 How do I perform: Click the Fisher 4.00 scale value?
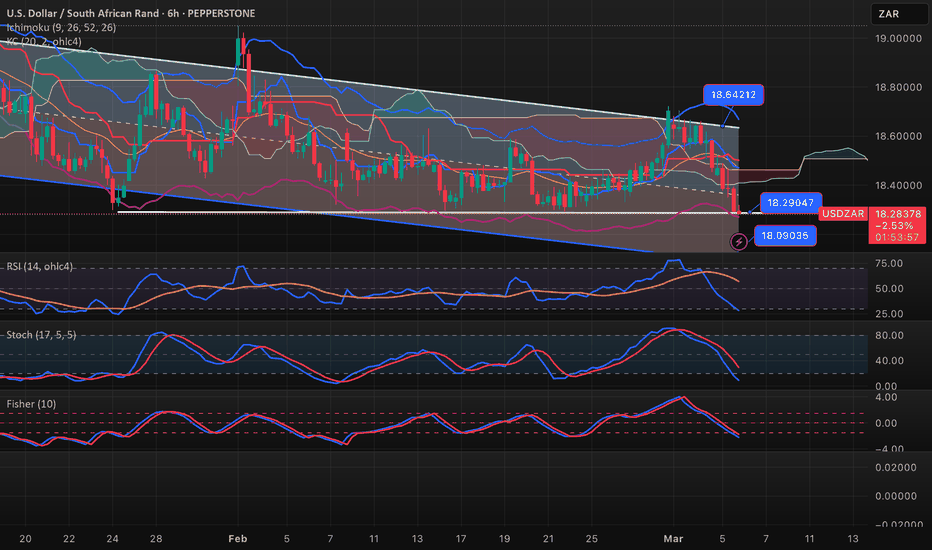tap(886, 397)
